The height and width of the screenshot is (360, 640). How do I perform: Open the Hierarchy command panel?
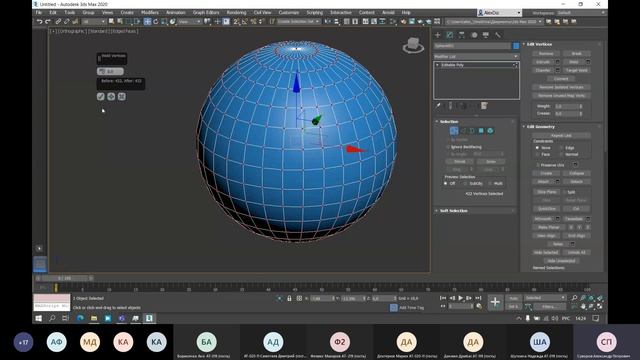(x=462, y=35)
